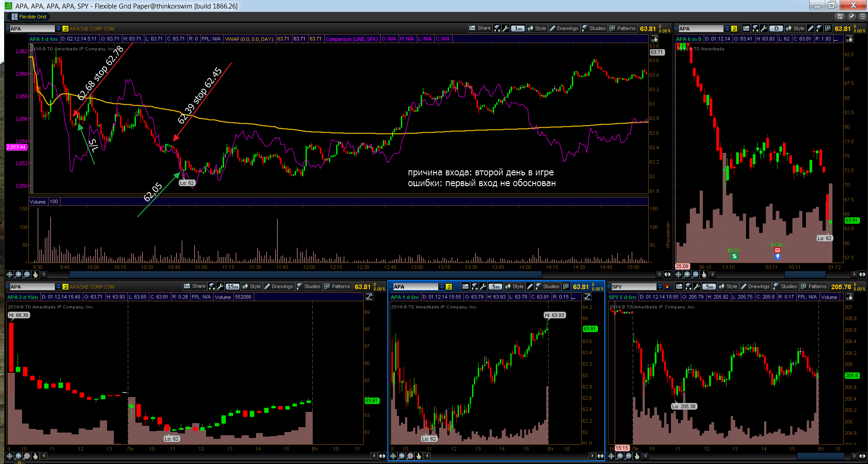The width and height of the screenshot is (868, 464).
Task: Zoom out top 1-minute chart
Action: (27, 274)
